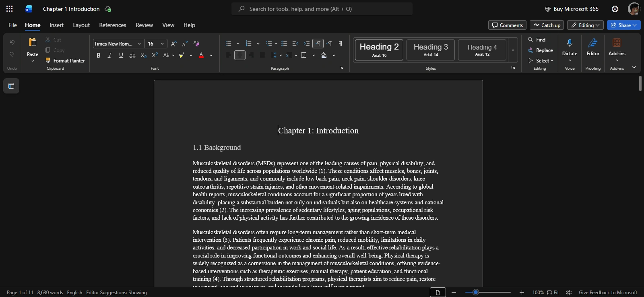Click the single page view icon in the status bar
Viewport: 644px width, 297px height.
click(438, 293)
